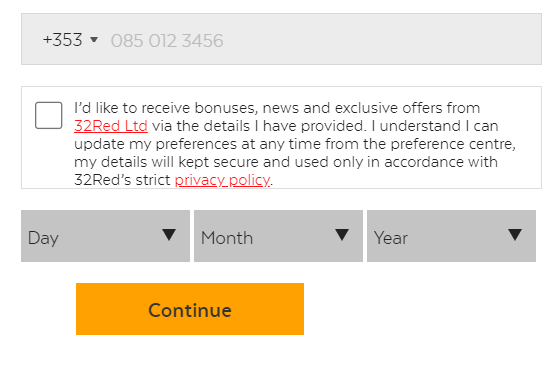Image resolution: width=558 pixels, height=390 pixels.
Task: Select the 'Day' placeholder label
Action: (x=43, y=238)
